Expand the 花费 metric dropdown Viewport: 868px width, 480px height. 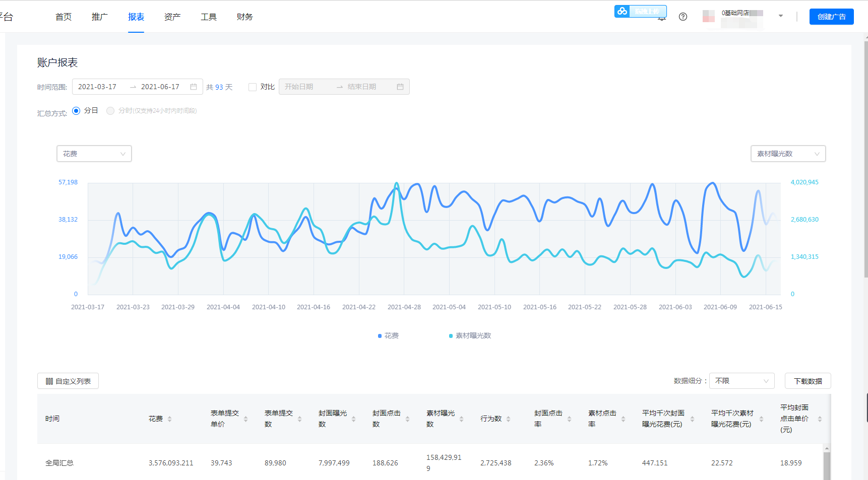(94, 154)
